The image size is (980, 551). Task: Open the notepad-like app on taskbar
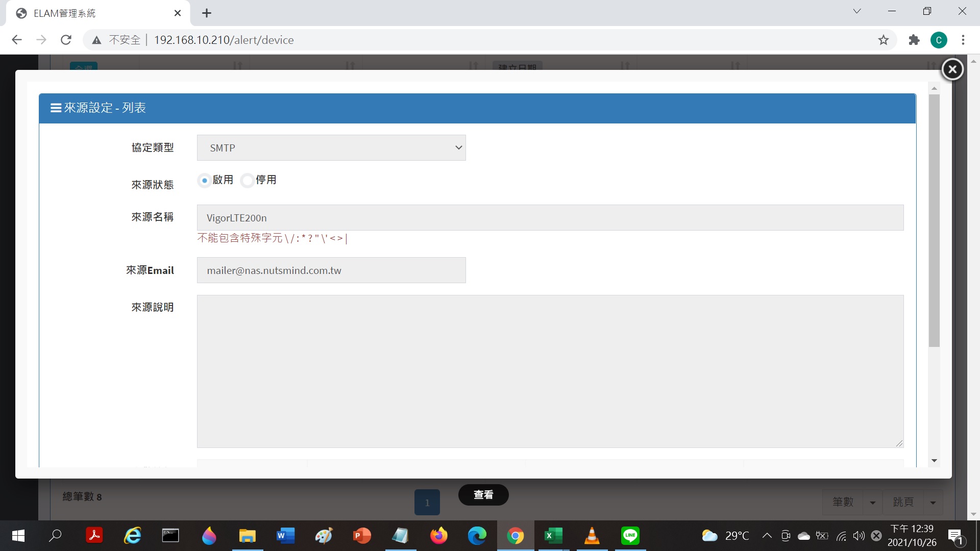tap(400, 536)
